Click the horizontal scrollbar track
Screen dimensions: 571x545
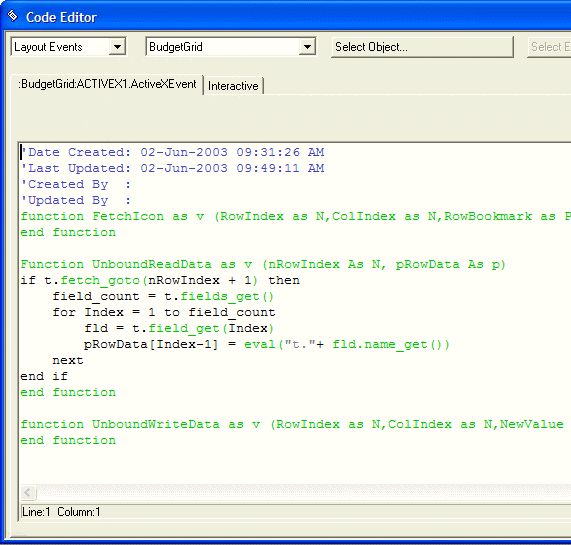click(x=303, y=493)
